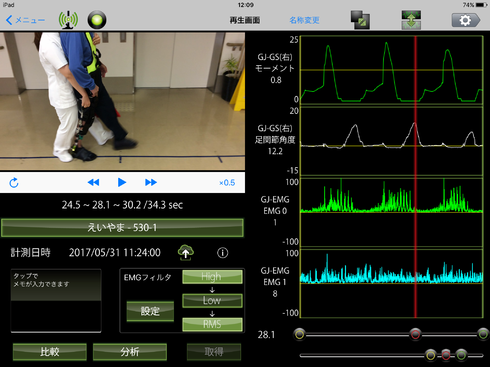Tap the memo input field
The width and height of the screenshot is (490, 367).
click(56, 301)
